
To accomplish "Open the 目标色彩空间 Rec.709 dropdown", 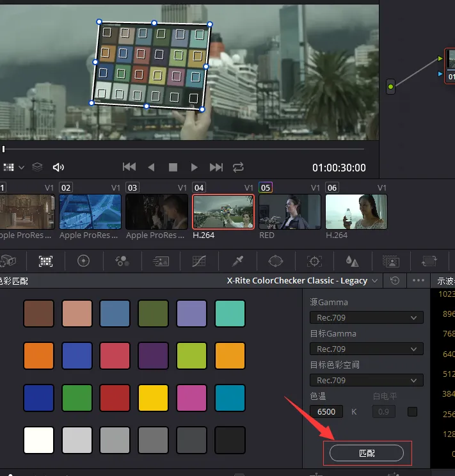I will tap(366, 380).
